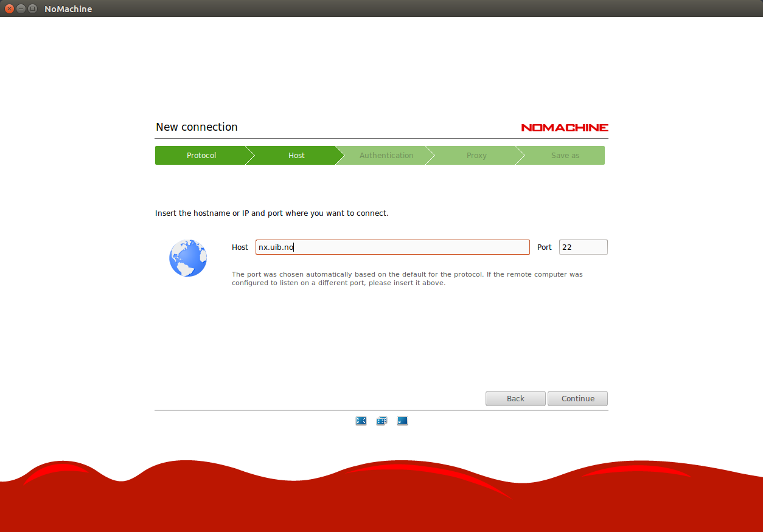Screen dimensions: 763x532
Task: Focus the Port field showing 22
Action: pyautogui.click(x=583, y=247)
